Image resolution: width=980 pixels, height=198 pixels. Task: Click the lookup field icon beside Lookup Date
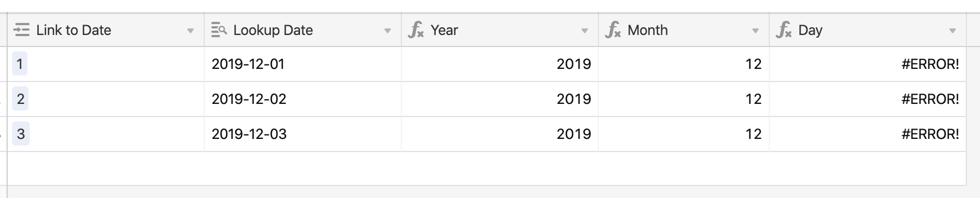tap(219, 30)
